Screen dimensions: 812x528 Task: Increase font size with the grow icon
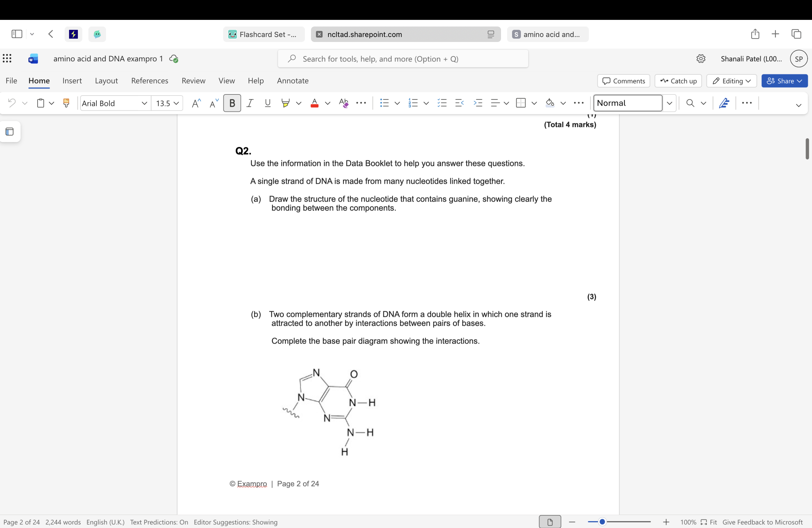(196, 103)
